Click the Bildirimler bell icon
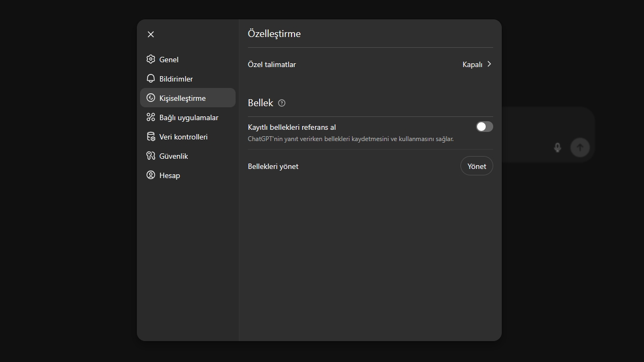 151,79
